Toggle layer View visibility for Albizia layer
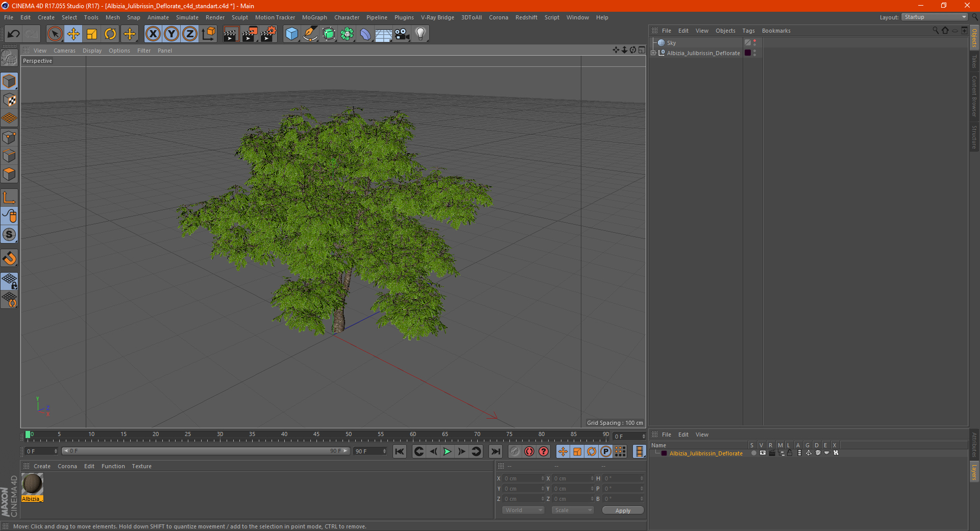 [763, 453]
